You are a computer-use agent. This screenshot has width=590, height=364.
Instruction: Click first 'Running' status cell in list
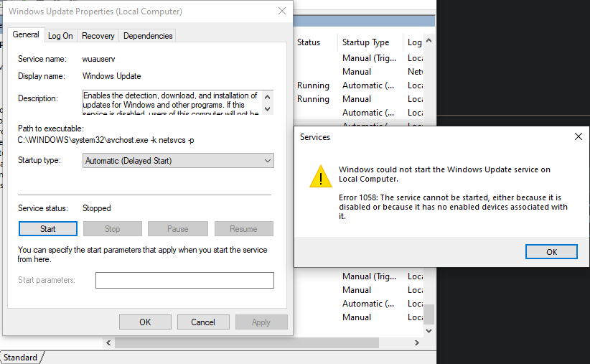point(313,85)
